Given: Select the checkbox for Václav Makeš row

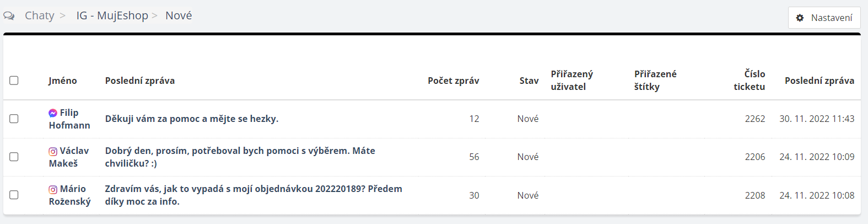Looking at the screenshot, I should [14, 157].
